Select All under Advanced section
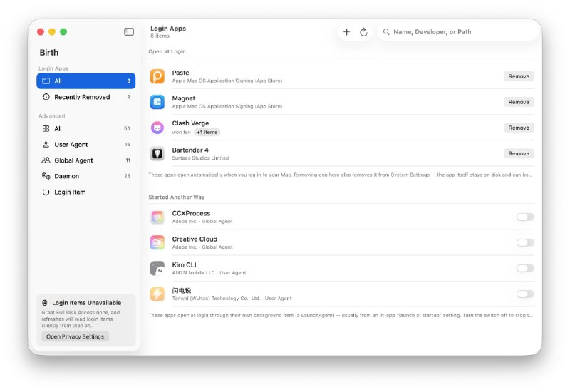 click(x=85, y=128)
